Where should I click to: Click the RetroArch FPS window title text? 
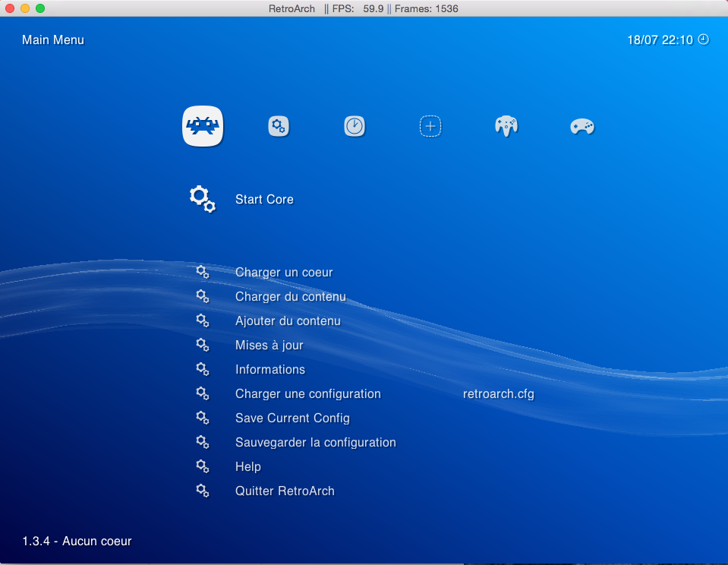coord(364,8)
